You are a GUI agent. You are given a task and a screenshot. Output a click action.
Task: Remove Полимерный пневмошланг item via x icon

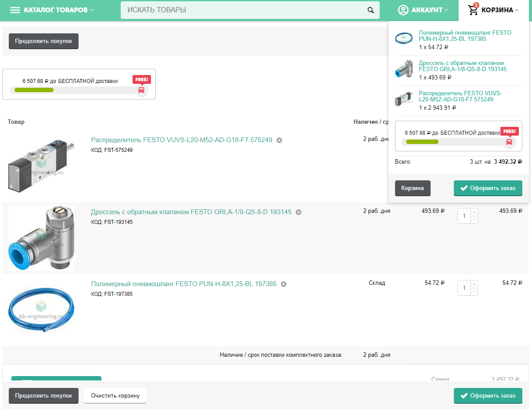click(x=284, y=284)
